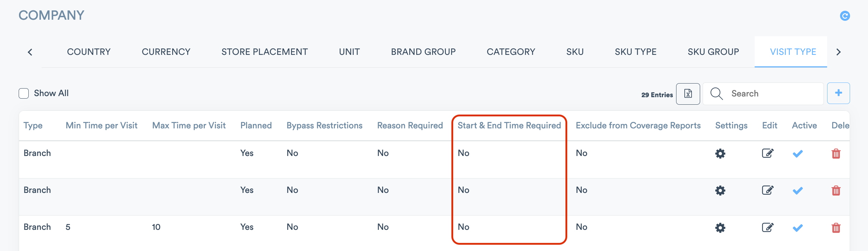The image size is (868, 251).
Task: Switch to the SKU GROUP tab
Action: [713, 52]
